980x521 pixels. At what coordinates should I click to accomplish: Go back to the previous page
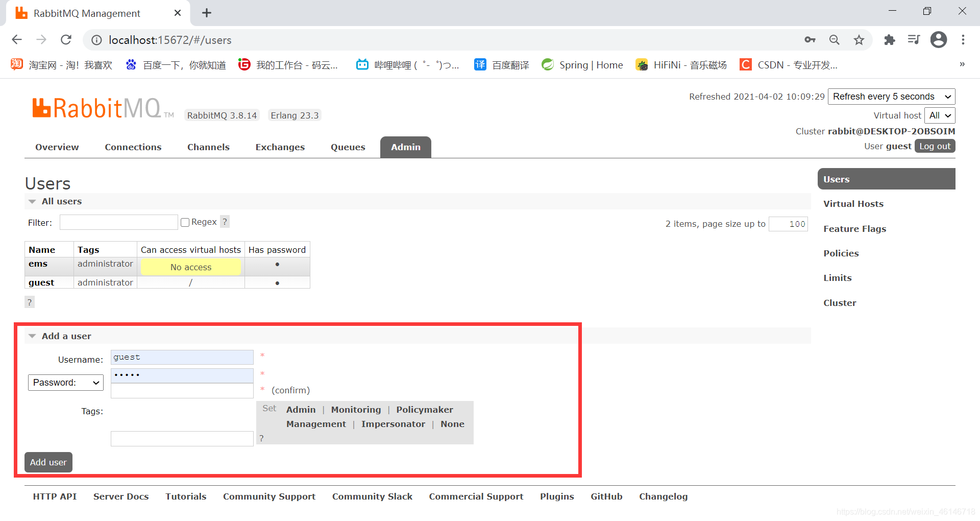pyautogui.click(x=17, y=40)
